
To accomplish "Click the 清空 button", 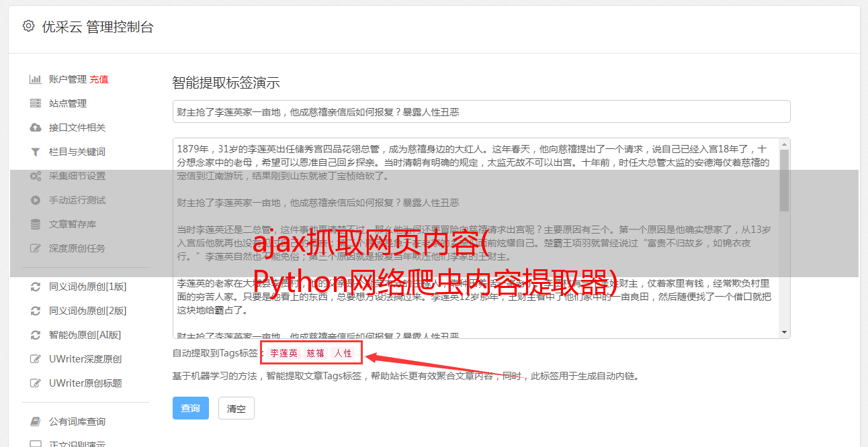I will point(236,408).
